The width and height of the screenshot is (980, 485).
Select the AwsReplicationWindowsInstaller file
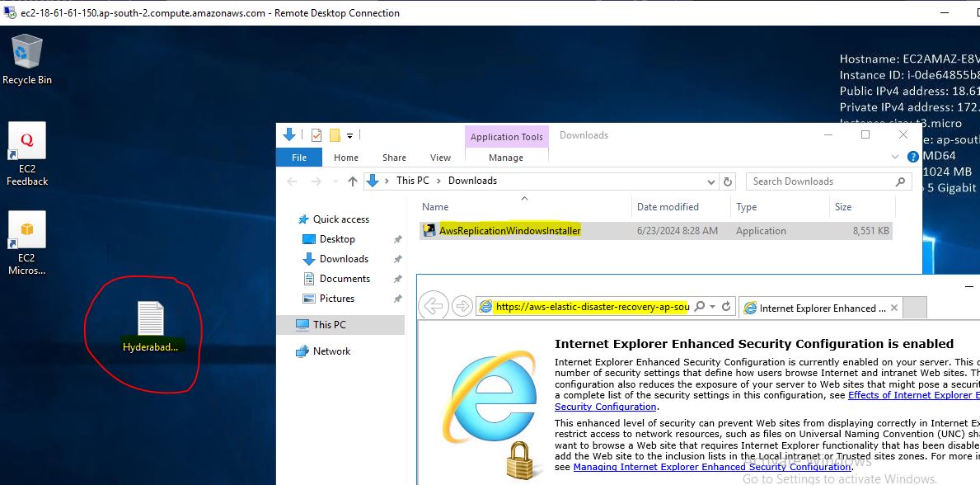pos(509,231)
